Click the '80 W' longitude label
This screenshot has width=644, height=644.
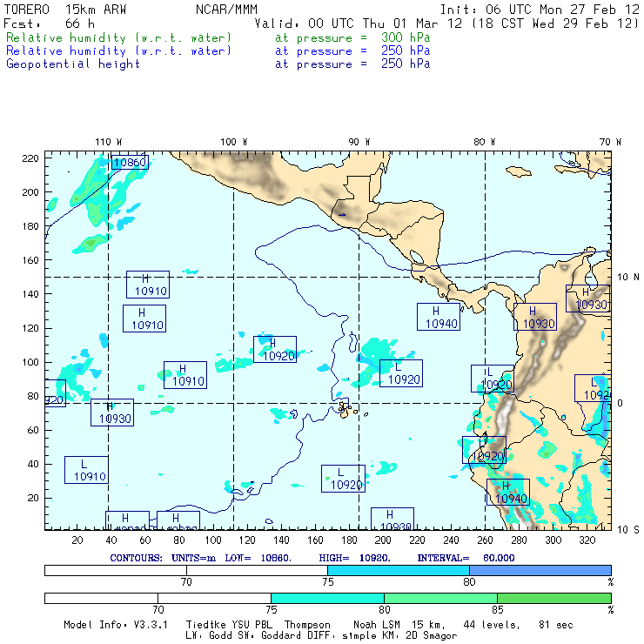tap(484, 142)
